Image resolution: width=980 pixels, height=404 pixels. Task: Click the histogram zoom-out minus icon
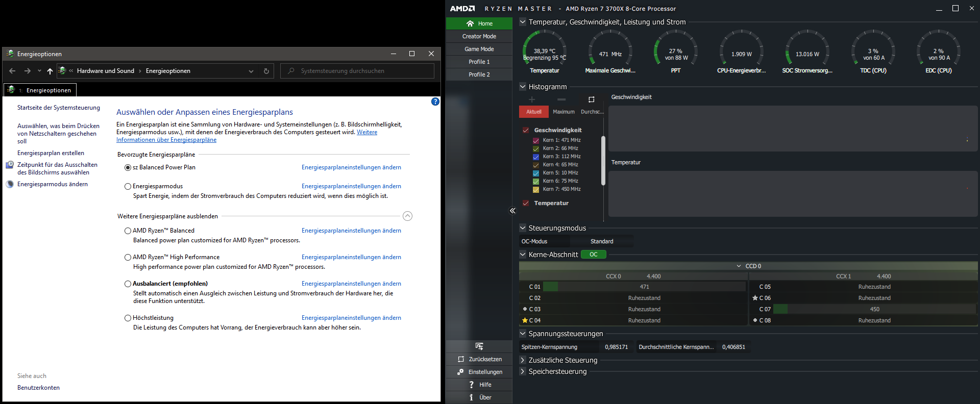pos(561,99)
